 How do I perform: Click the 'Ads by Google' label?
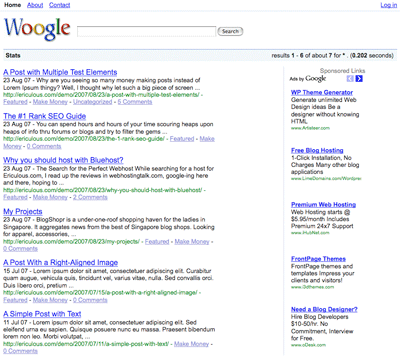[x=308, y=79]
